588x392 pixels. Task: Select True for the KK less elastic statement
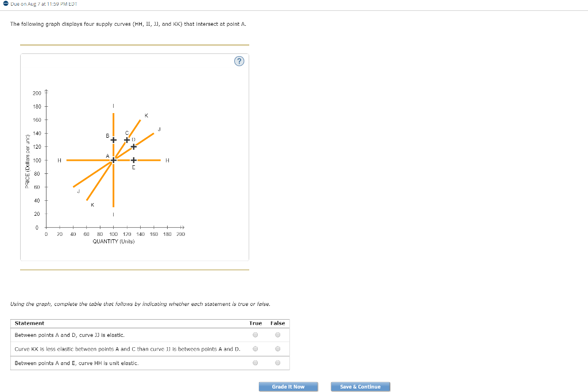255,348
